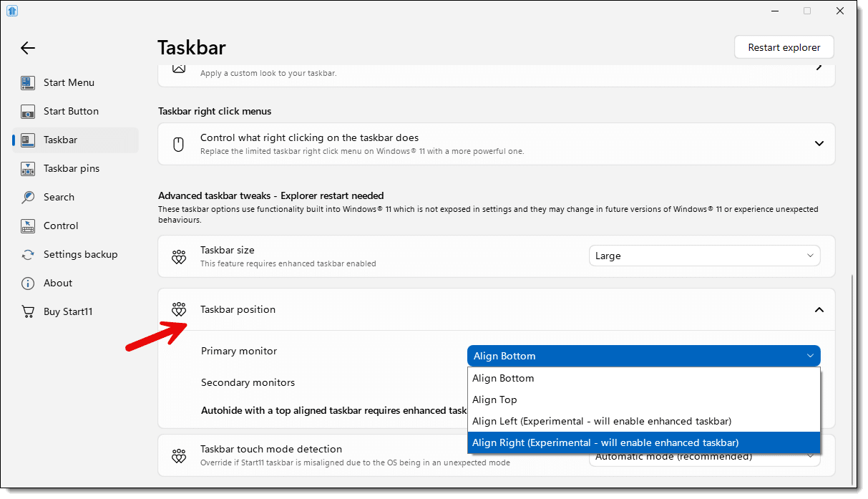Viewport: 868px width, 499px height.
Task: Open the Taskbar size dropdown showing Large
Action: (705, 256)
